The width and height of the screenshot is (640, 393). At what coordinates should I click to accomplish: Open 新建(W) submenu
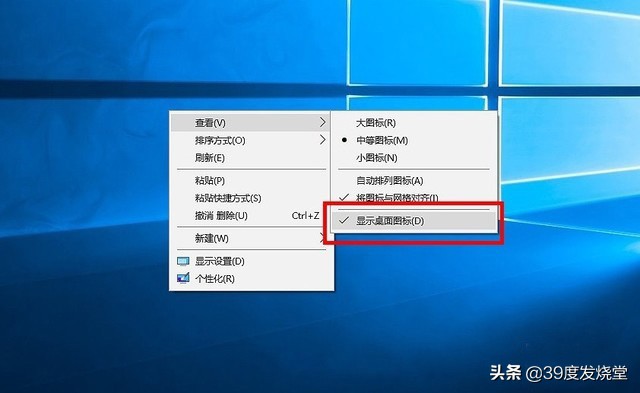point(250,238)
